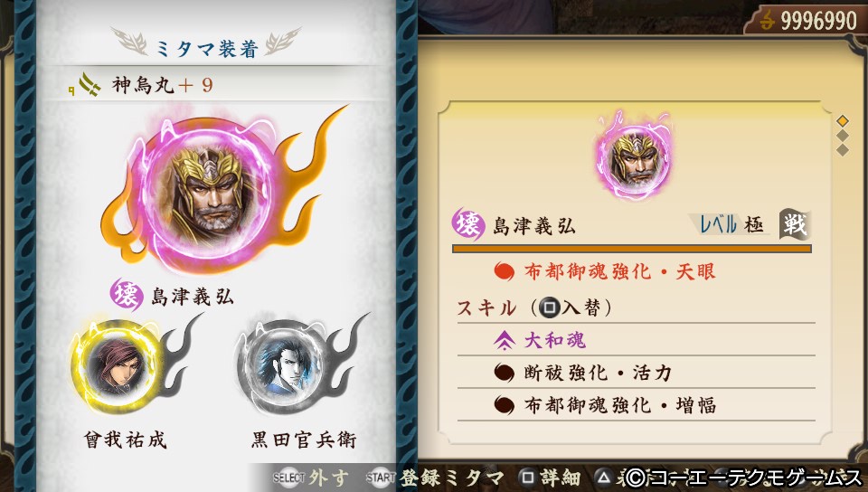Select the 断祓強化・活力 skill

(636, 373)
